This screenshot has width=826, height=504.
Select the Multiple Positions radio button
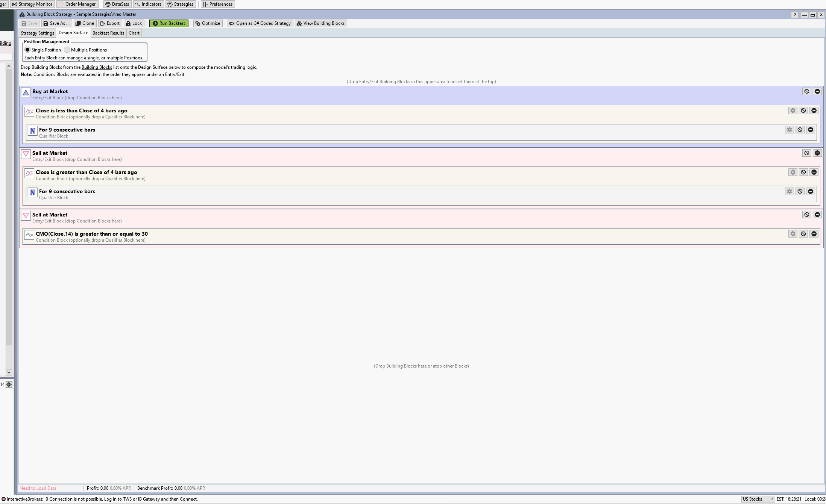(x=67, y=50)
